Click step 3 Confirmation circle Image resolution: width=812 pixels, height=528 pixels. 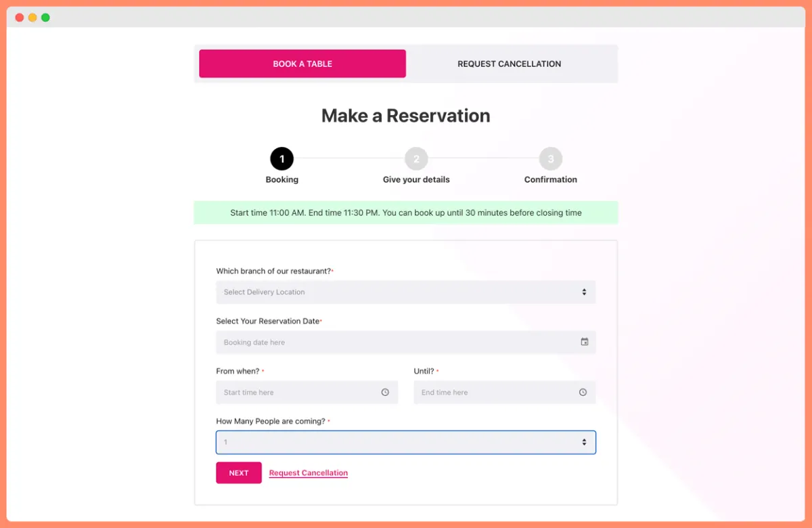coord(551,159)
